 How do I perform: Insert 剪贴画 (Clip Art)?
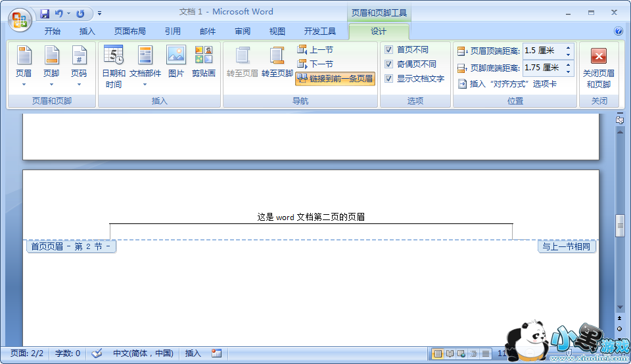204,62
